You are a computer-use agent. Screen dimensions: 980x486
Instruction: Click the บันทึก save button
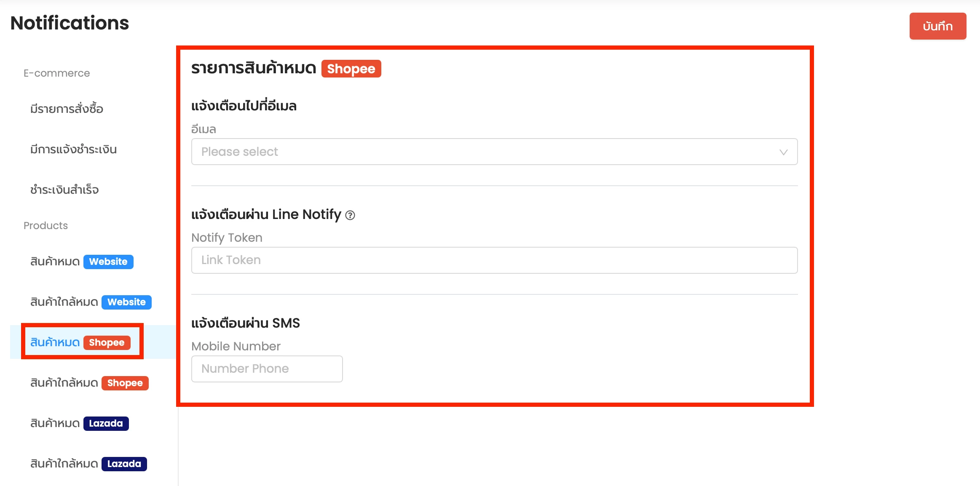[937, 26]
